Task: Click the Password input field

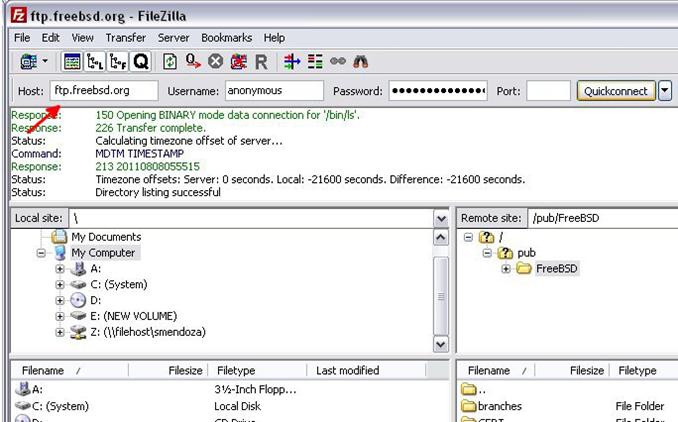Action: pos(438,91)
